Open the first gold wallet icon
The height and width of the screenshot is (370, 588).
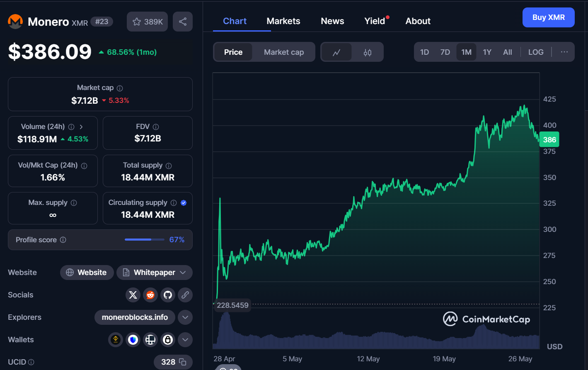tap(116, 340)
